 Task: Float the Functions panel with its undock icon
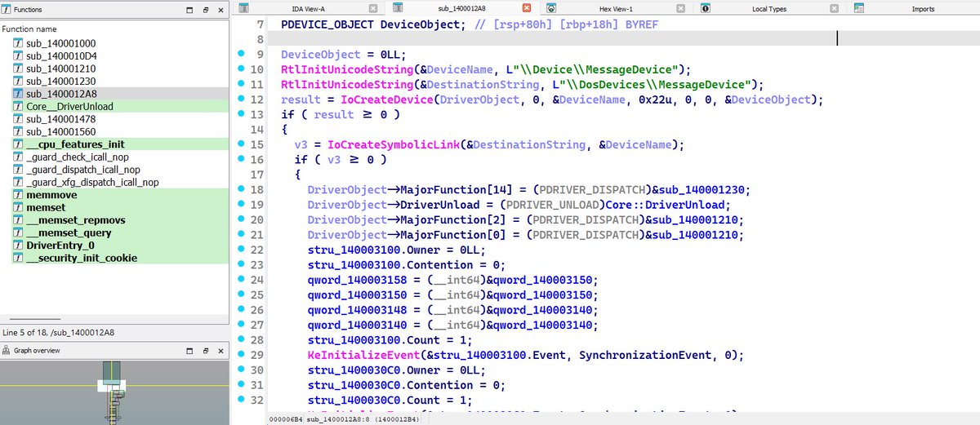pyautogui.click(x=206, y=10)
